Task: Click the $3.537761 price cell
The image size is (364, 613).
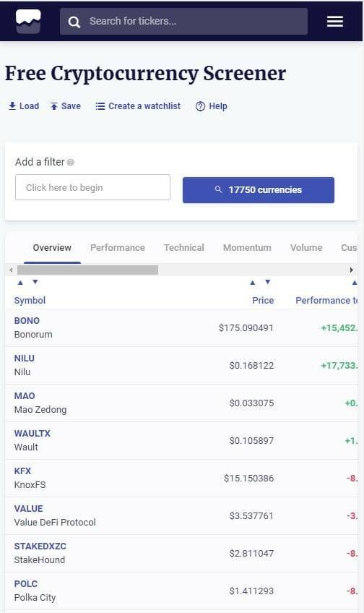Action: (251, 515)
